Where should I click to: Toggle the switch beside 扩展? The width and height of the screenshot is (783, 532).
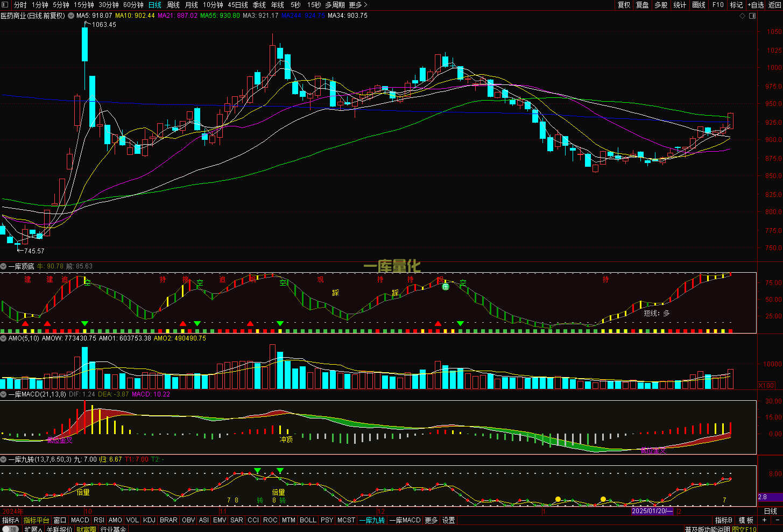(10, 529)
